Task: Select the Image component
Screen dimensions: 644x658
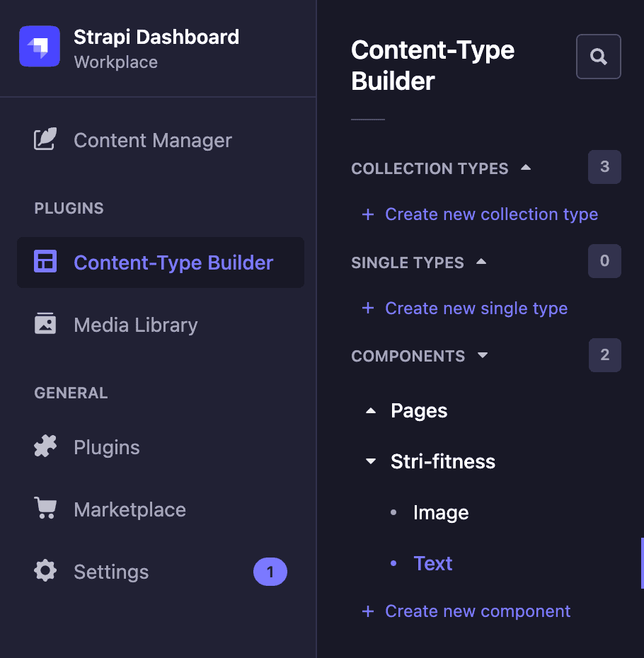Action: click(441, 512)
